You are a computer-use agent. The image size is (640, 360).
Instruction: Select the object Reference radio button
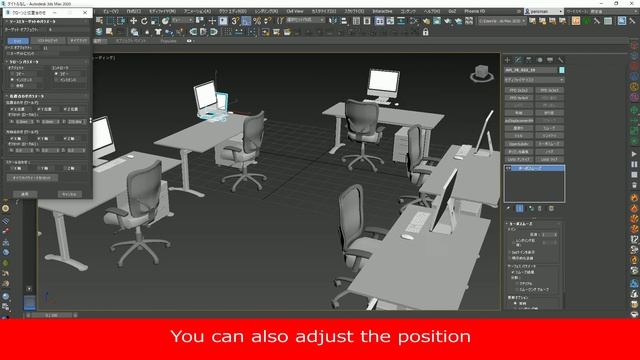[12, 86]
